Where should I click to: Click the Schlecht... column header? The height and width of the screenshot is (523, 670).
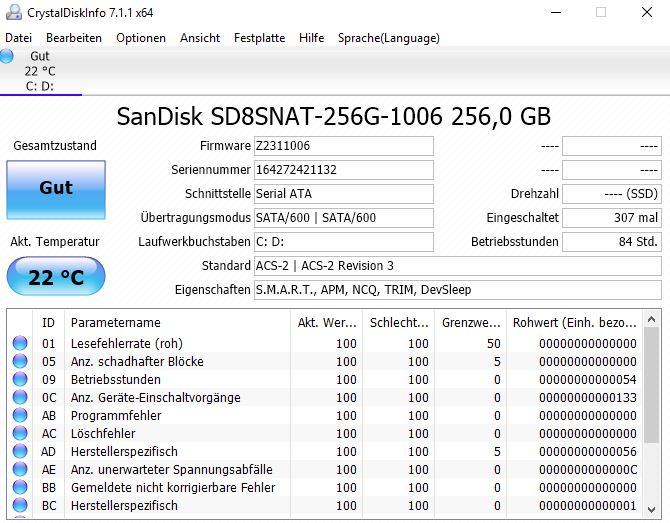(398, 323)
